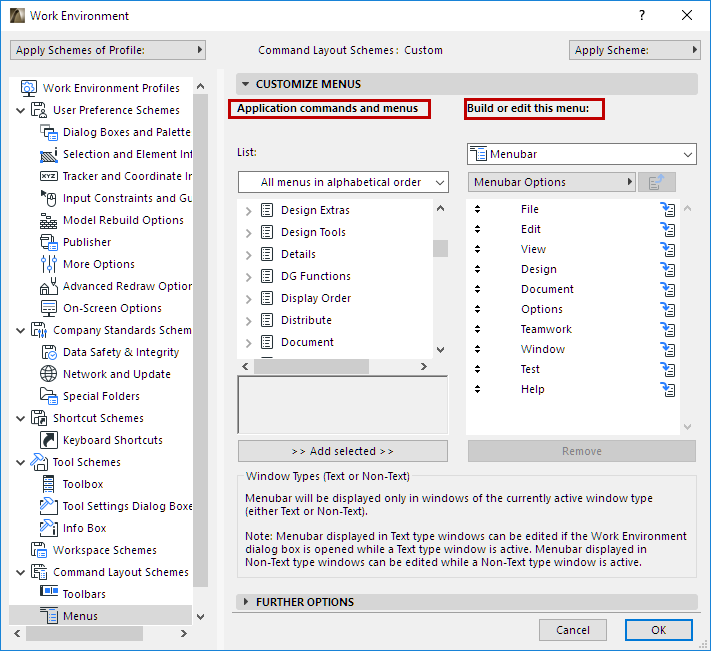
Task: Click the edit-submenu icon beside Help
Action: click(667, 389)
